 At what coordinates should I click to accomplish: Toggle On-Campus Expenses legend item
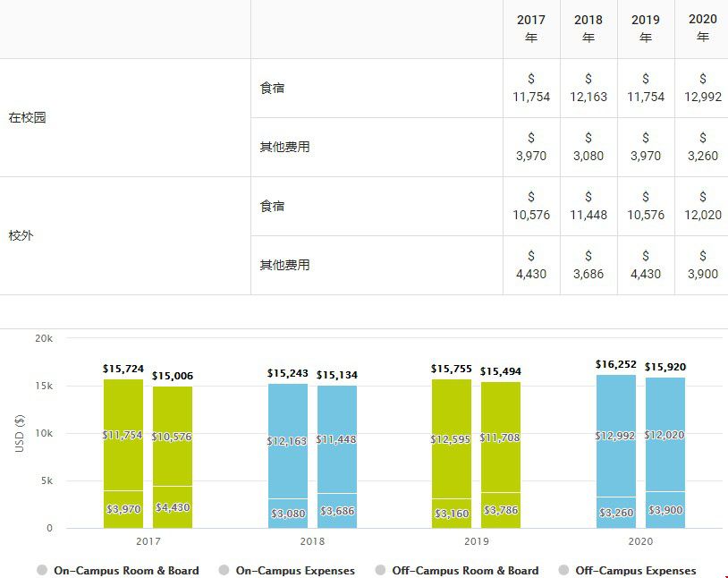pyautogui.click(x=287, y=570)
